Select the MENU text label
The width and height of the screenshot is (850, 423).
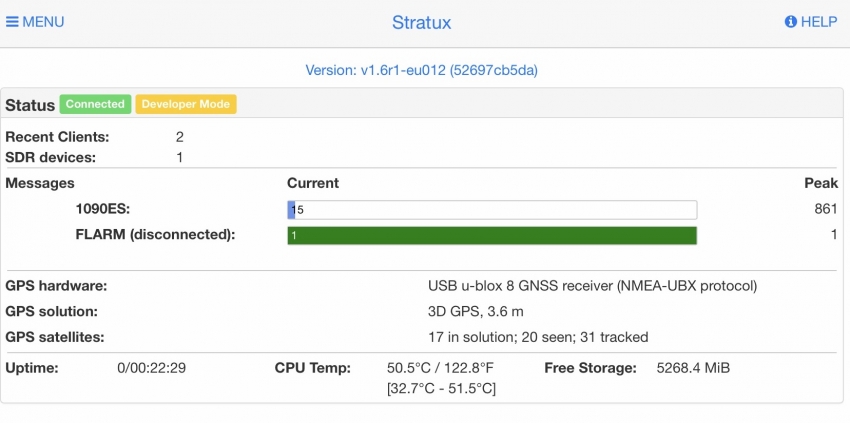coord(43,22)
